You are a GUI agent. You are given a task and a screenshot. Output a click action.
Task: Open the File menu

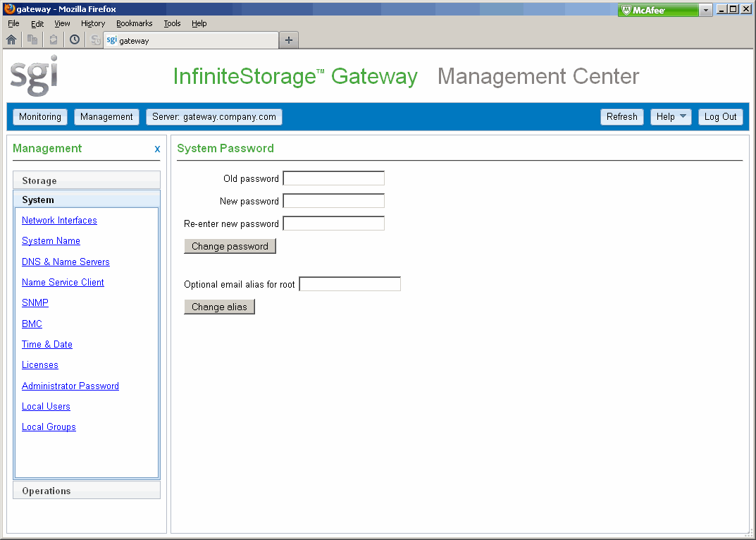(13, 23)
